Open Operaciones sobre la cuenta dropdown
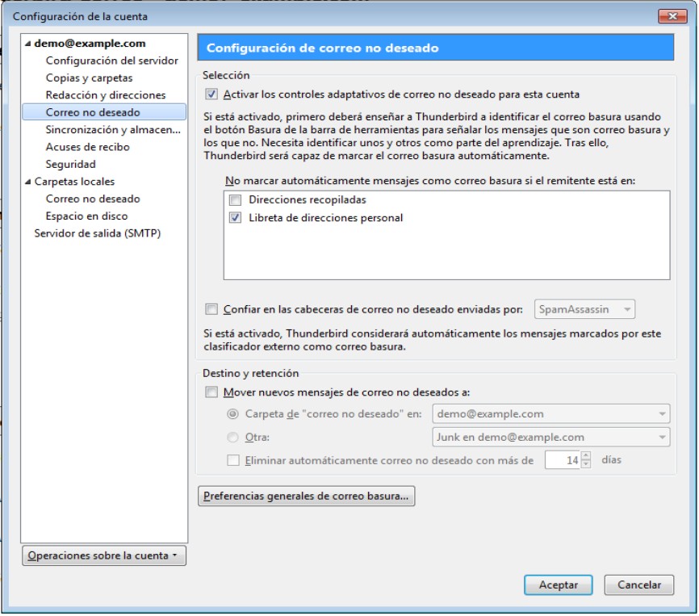The height and width of the screenshot is (616, 699). [104, 555]
